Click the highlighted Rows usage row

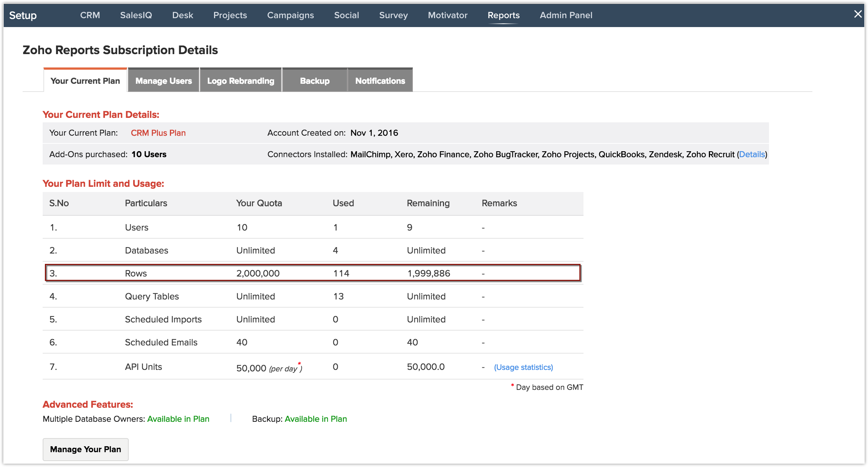313,273
